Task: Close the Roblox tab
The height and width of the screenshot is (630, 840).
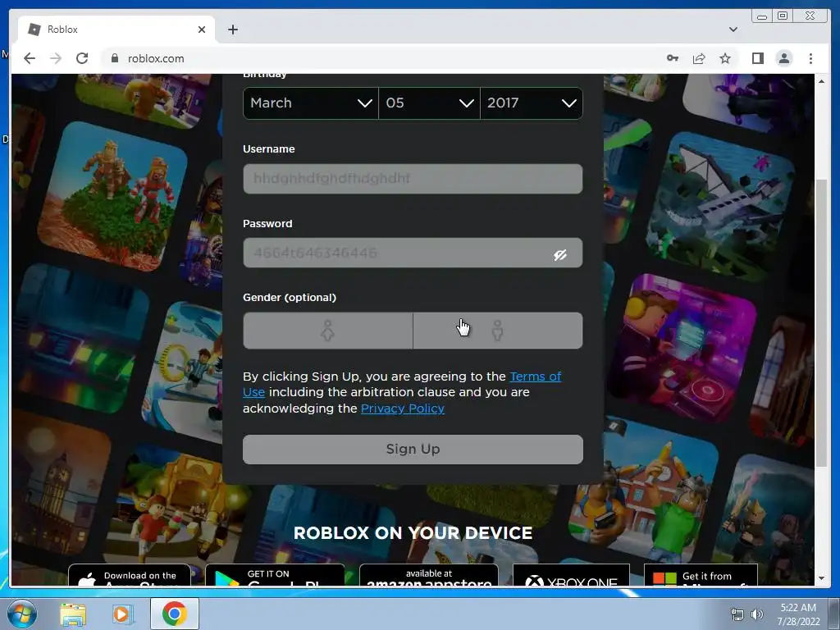Action: point(202,30)
